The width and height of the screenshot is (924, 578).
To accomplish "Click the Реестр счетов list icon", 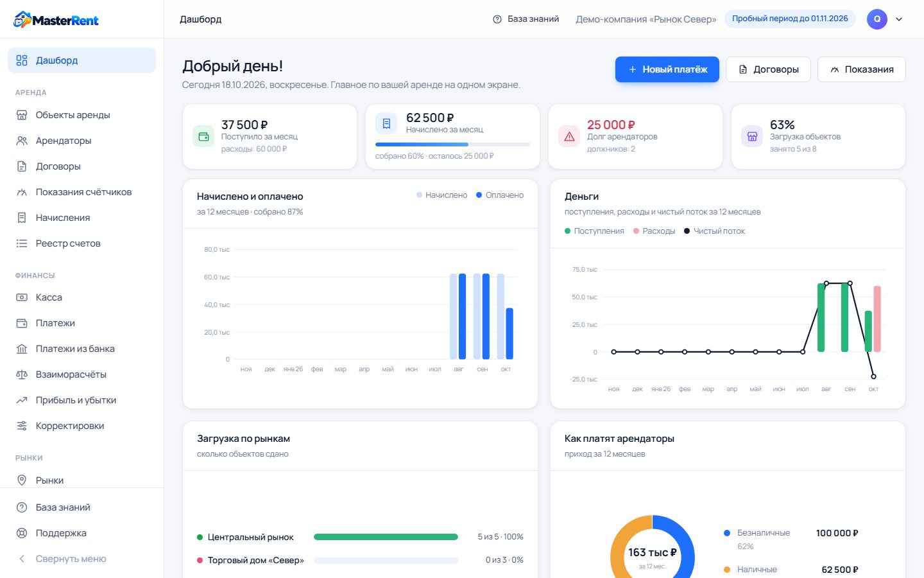I will [x=22, y=243].
